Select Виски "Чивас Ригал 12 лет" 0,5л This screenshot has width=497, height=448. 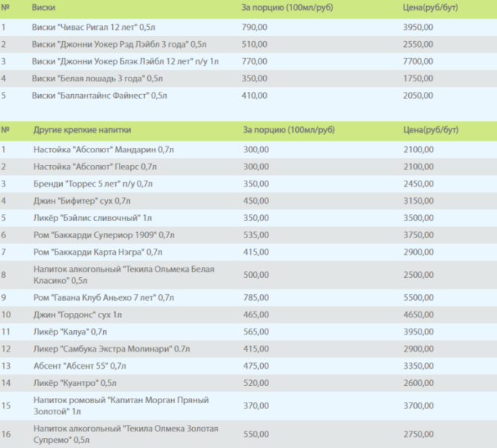pos(93,27)
